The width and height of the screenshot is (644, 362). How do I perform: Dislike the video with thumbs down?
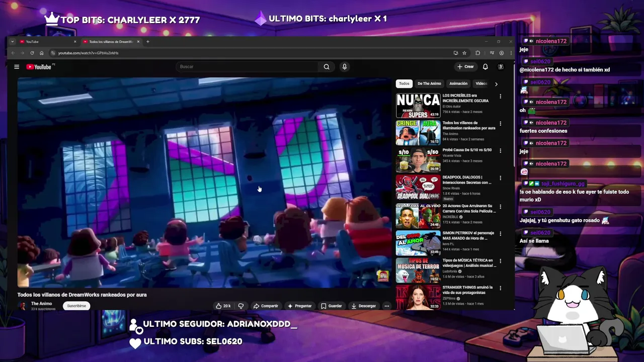click(240, 306)
